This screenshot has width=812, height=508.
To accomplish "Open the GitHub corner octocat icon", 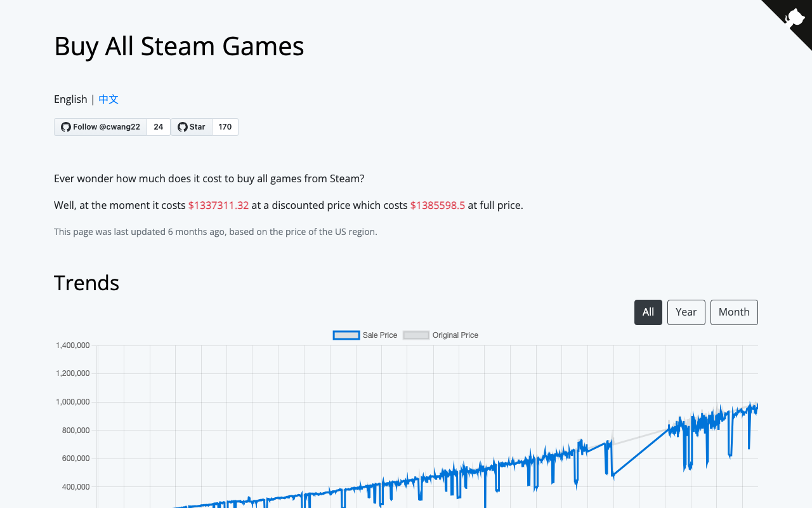I will [794, 17].
